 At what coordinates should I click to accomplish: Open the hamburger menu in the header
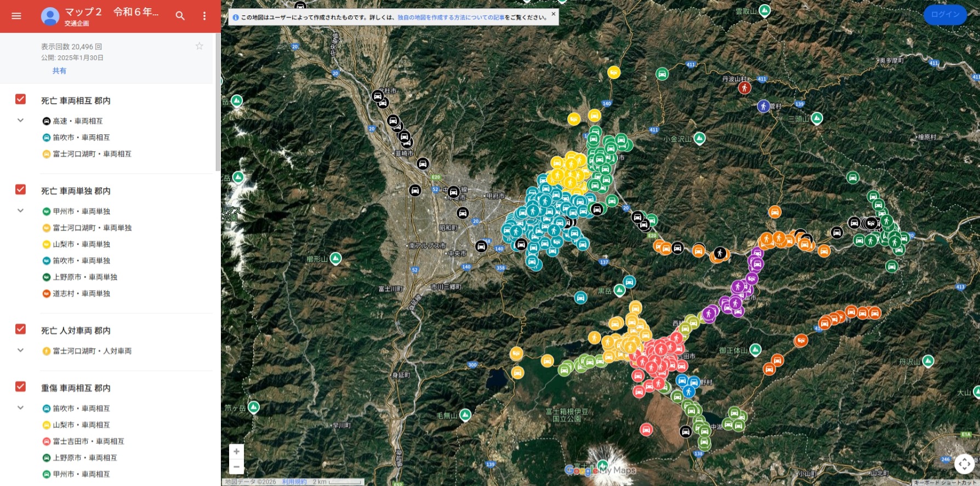[16, 16]
